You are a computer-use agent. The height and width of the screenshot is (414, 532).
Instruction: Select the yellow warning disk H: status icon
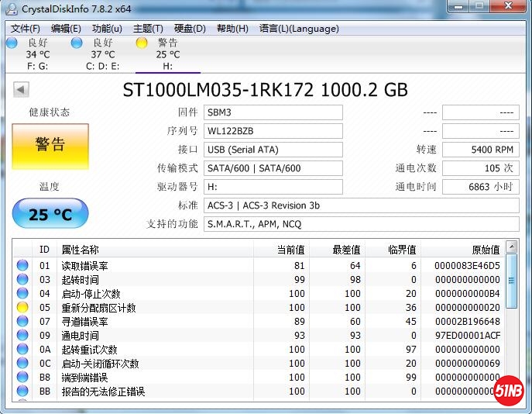coord(141,43)
